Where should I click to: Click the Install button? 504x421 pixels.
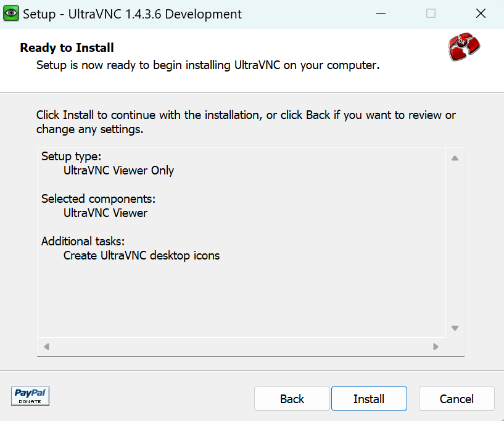tap(369, 399)
